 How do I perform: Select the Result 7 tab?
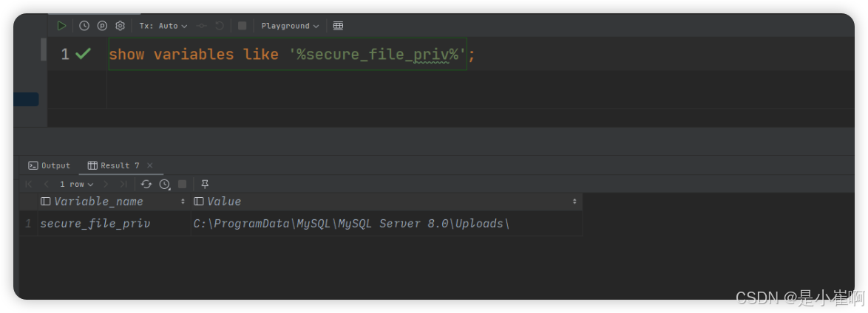[113, 165]
